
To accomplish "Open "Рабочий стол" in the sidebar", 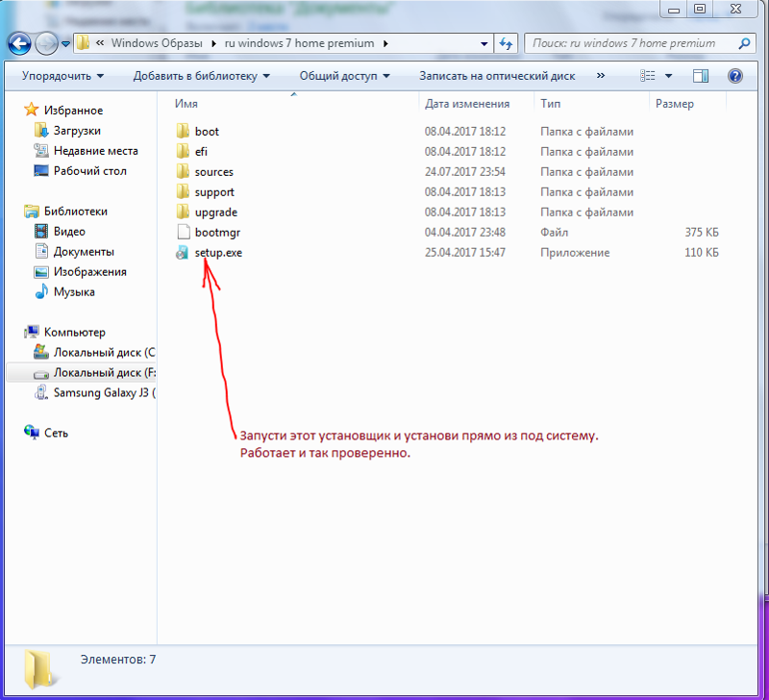I will 89,171.
